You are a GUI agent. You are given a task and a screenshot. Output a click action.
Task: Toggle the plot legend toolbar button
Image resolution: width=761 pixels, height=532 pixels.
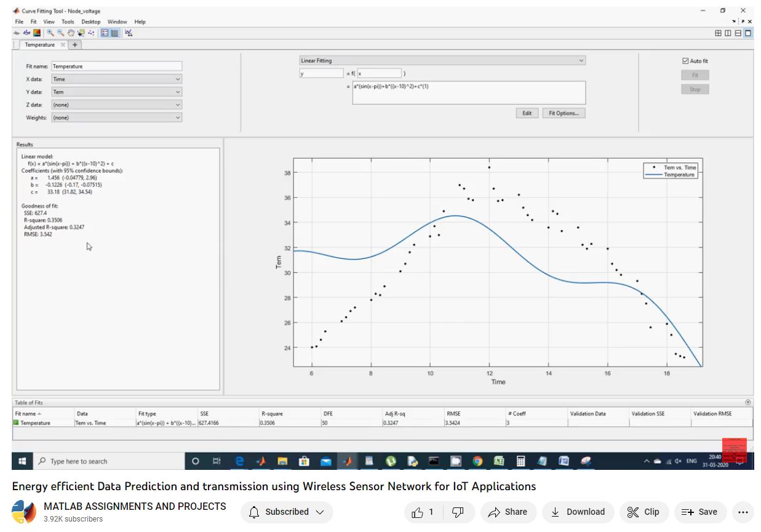point(105,33)
